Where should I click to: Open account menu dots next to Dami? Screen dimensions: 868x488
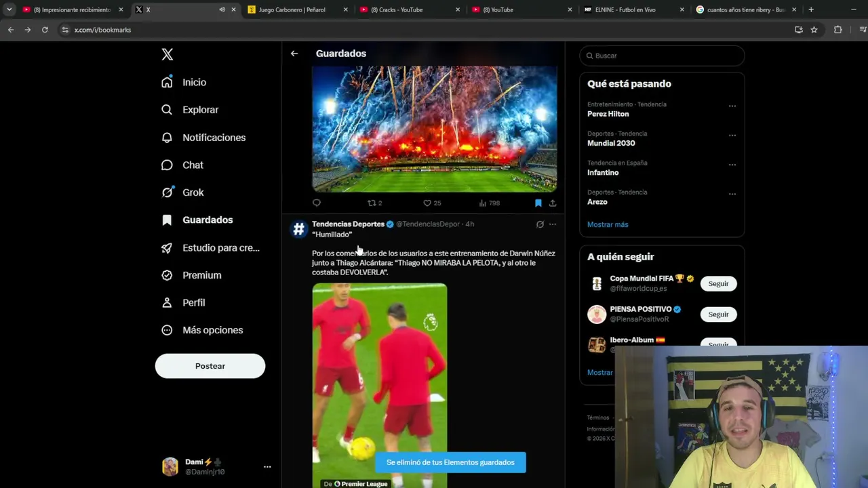pos(267,467)
